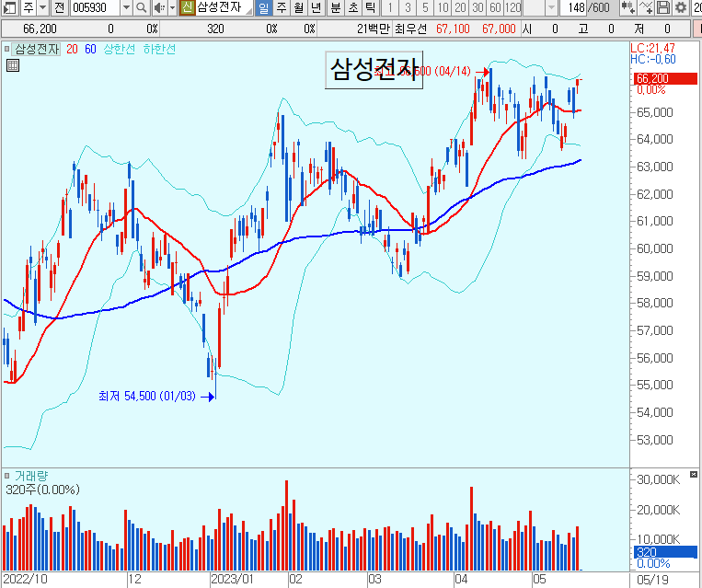Click the best bid price 67,000
The width and height of the screenshot is (702, 588).
tap(499, 29)
